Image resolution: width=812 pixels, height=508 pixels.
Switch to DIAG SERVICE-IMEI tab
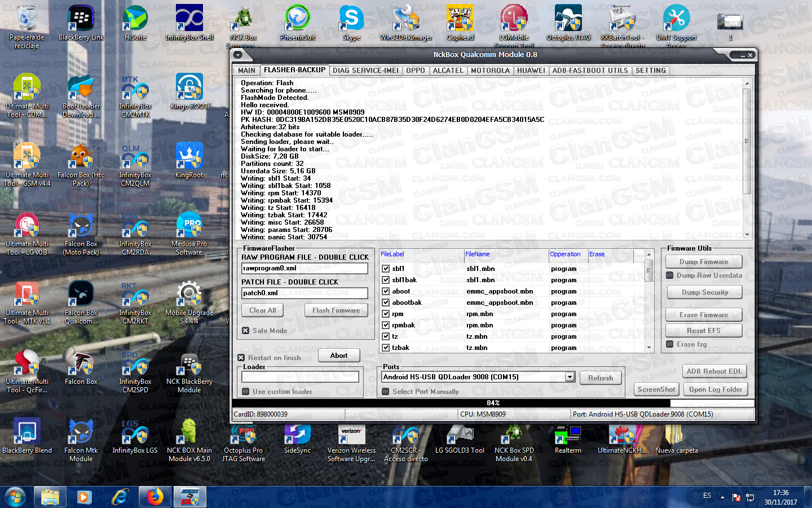click(365, 71)
